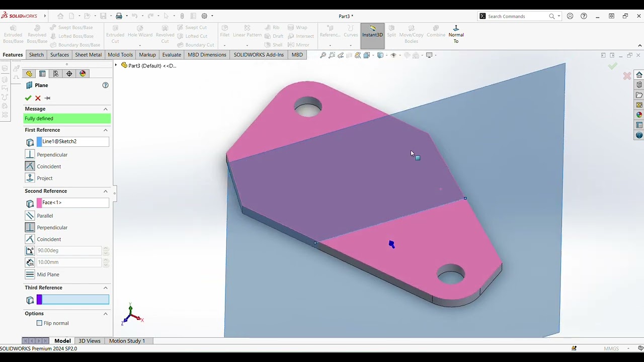This screenshot has width=644, height=362.
Task: Expand the Part3 flyout tree
Action: click(116, 65)
